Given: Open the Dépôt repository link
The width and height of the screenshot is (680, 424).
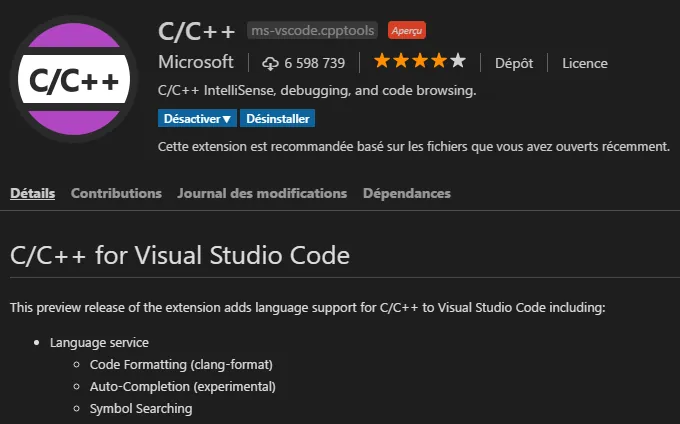Looking at the screenshot, I should 515,63.
